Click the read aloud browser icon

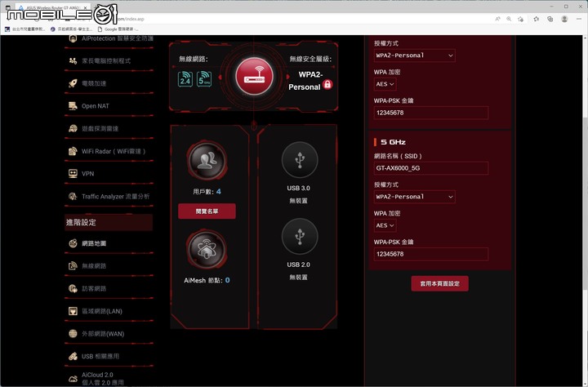pos(497,19)
